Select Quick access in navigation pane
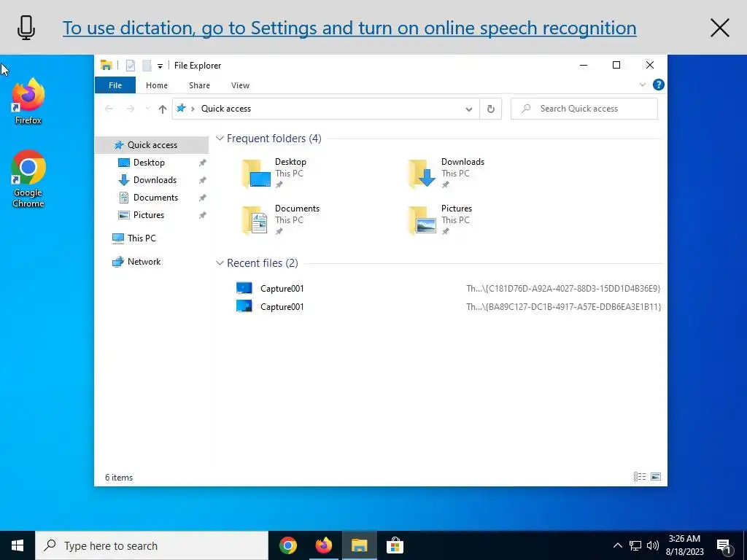Screen dimensions: 747x560 pyautogui.click(x=152, y=145)
